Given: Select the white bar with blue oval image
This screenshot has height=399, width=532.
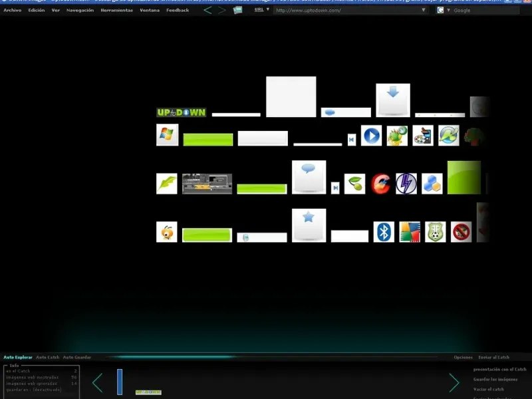Looking at the screenshot, I should click(346, 112).
